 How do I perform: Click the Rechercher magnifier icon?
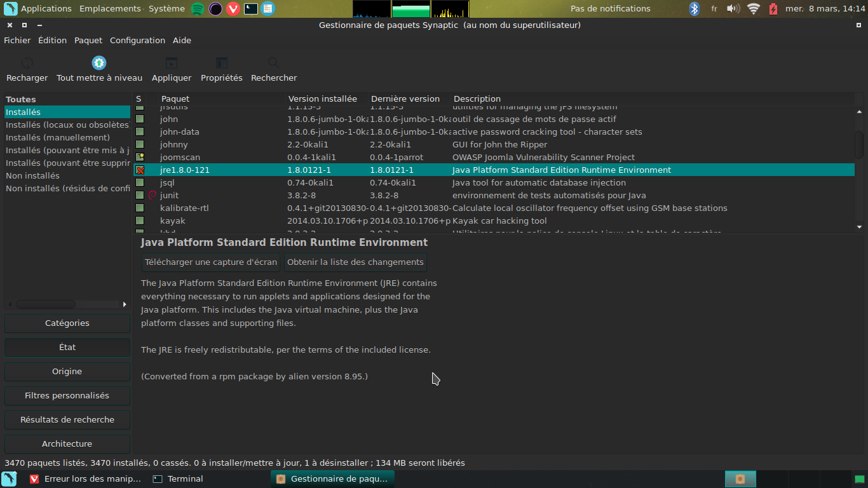(x=274, y=63)
